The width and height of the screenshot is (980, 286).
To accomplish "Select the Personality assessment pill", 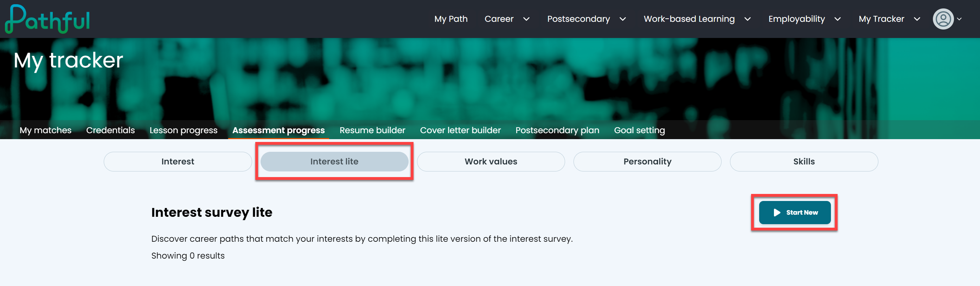I will [x=647, y=162].
